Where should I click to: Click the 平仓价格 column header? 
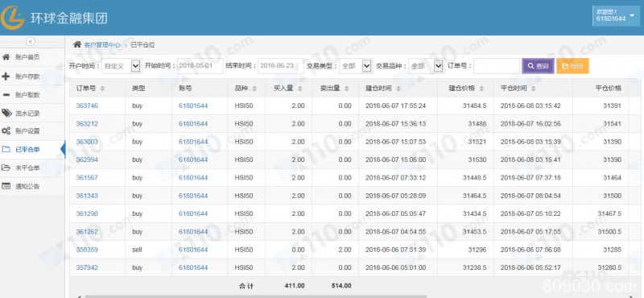(x=609, y=89)
